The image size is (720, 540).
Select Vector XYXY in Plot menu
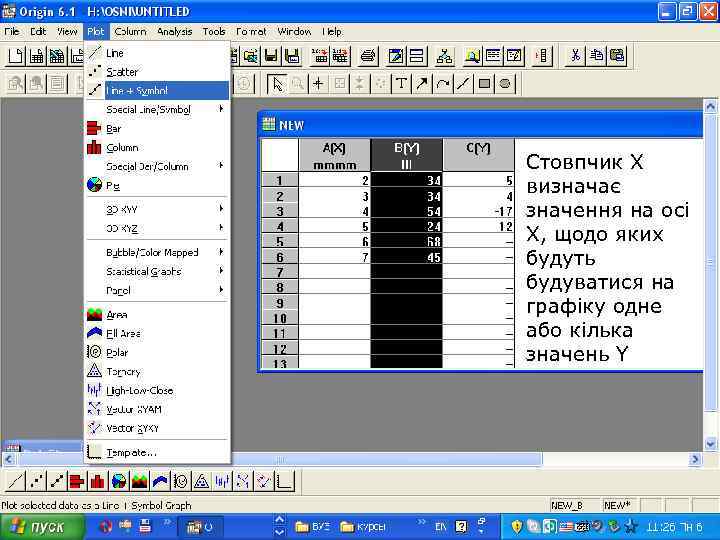(x=157, y=428)
